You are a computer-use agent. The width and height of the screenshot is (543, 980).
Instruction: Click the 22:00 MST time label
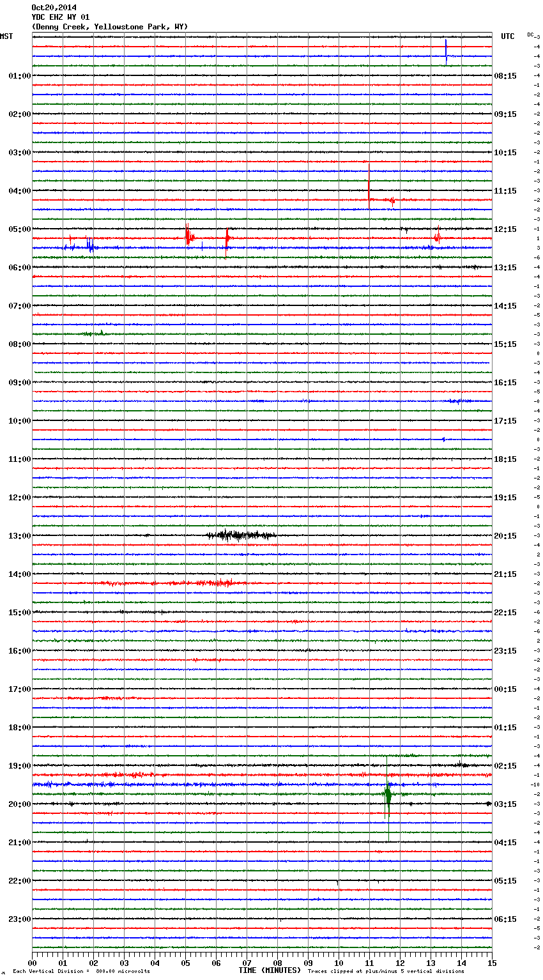19,881
